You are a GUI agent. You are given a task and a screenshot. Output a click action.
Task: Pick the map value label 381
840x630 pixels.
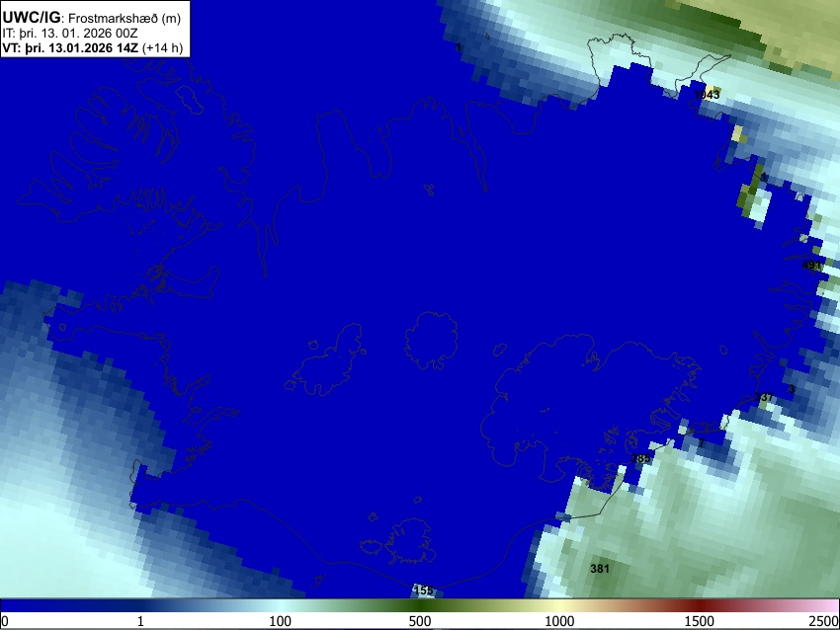[x=600, y=569]
